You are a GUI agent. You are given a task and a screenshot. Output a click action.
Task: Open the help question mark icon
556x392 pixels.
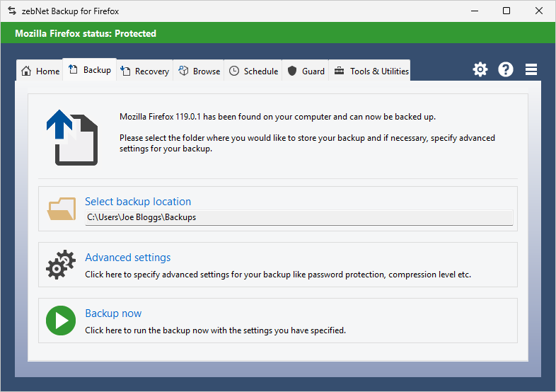click(506, 69)
